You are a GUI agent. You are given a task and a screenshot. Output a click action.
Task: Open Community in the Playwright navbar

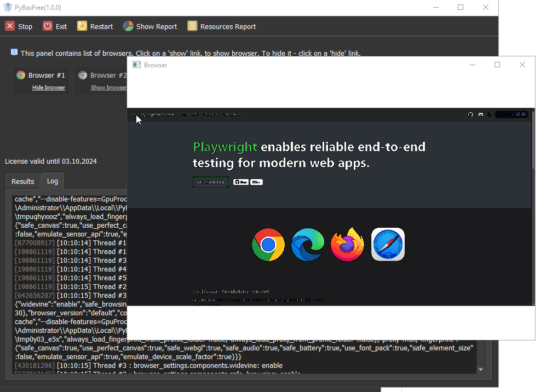(232, 114)
